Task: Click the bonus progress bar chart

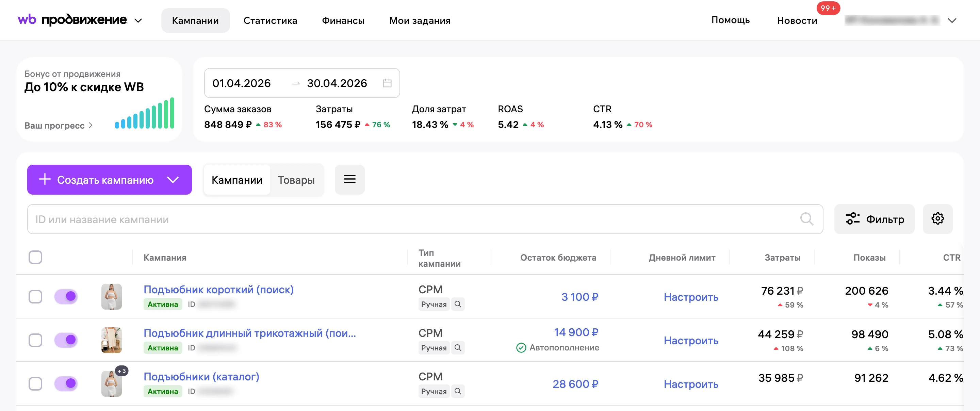Action: 145,113
